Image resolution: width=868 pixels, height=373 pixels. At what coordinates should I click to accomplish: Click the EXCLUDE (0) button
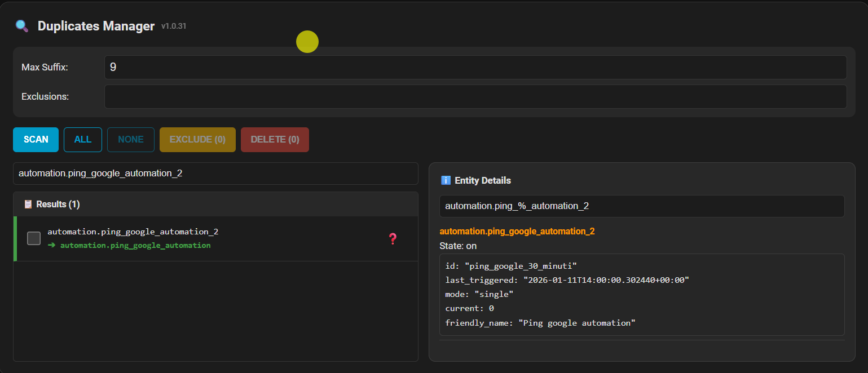(x=197, y=140)
